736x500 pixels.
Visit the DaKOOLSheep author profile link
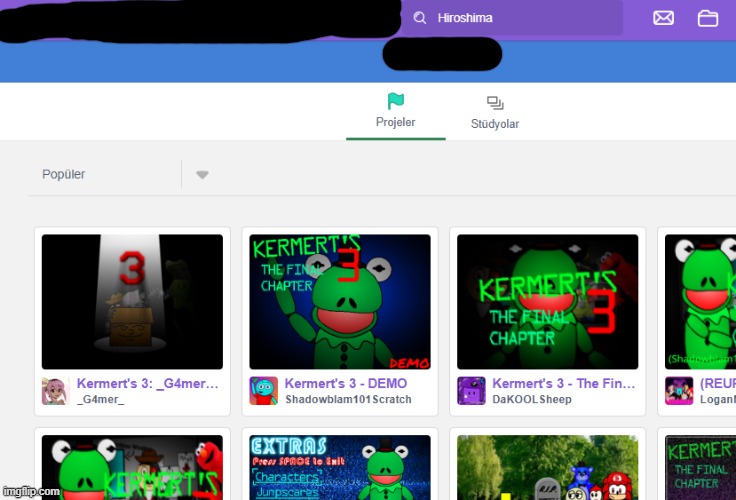pyautogui.click(x=532, y=399)
